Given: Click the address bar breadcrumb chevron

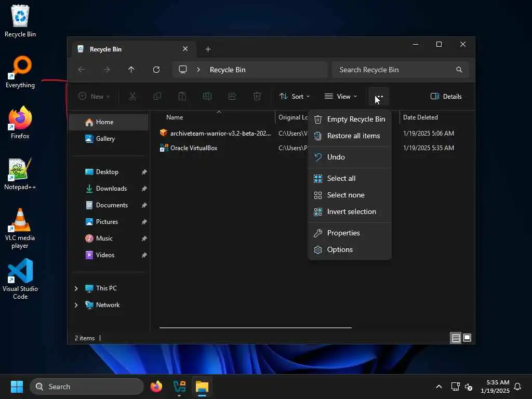Looking at the screenshot, I should click(x=198, y=70).
